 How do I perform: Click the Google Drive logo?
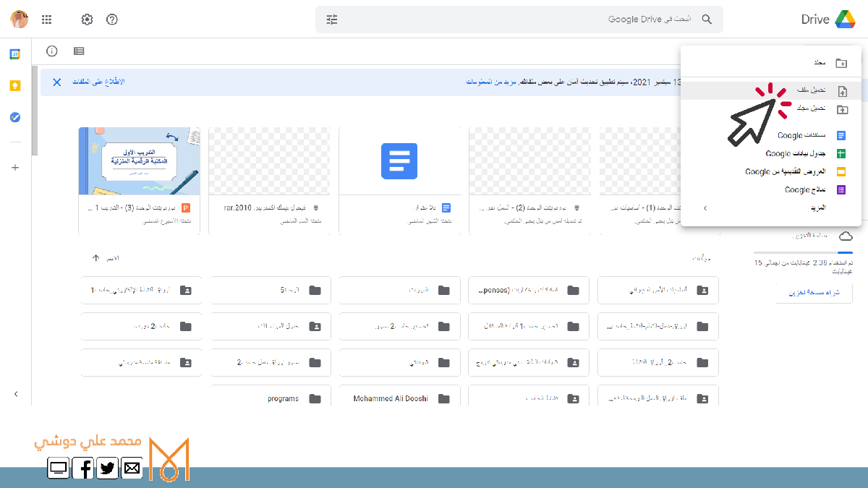pyautogui.click(x=845, y=20)
